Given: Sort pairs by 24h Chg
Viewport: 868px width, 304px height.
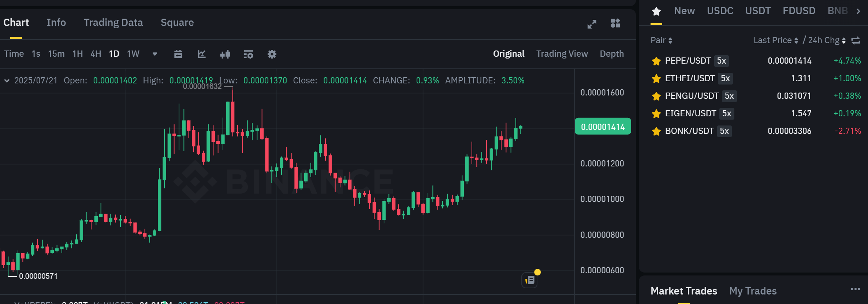Looking at the screenshot, I should 827,40.
